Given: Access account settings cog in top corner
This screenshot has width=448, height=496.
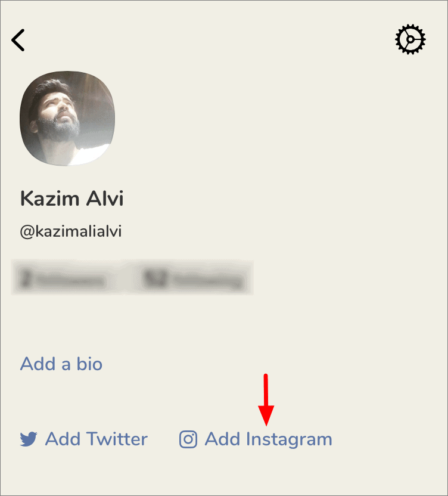Looking at the screenshot, I should pyautogui.click(x=410, y=39).
